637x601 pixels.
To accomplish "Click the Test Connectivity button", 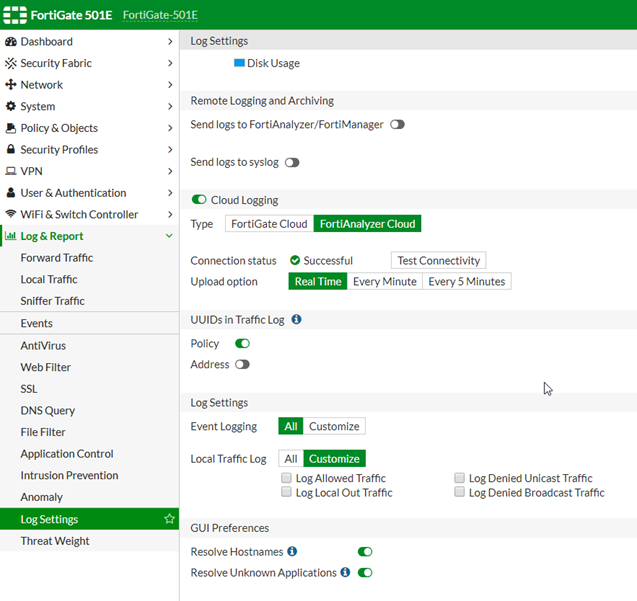I will click(x=438, y=260).
